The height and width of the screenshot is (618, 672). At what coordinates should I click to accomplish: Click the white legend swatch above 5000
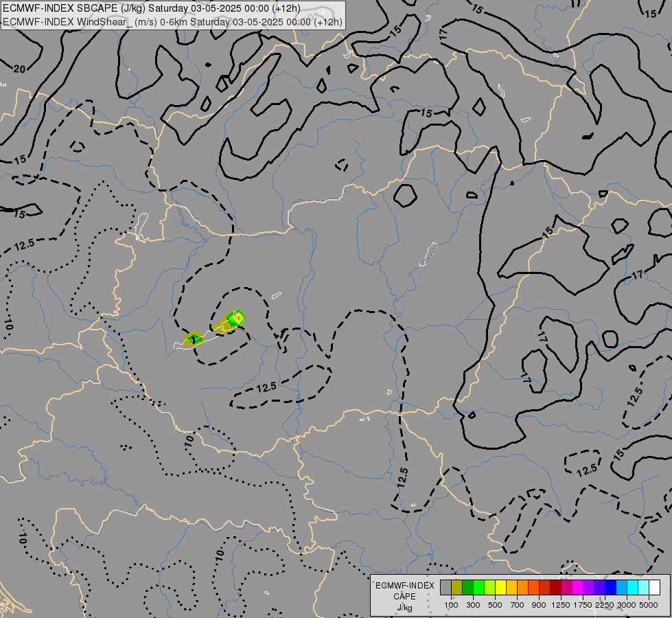point(655,587)
